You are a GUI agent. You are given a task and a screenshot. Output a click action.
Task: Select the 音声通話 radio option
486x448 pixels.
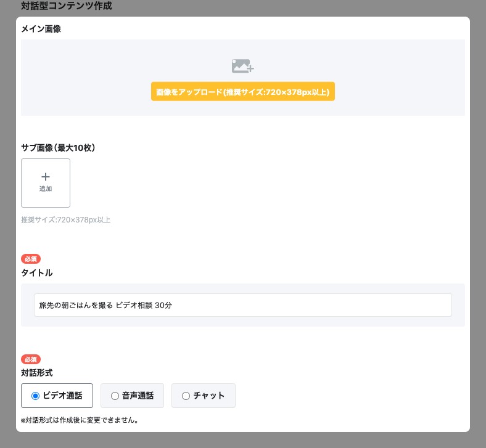(133, 396)
